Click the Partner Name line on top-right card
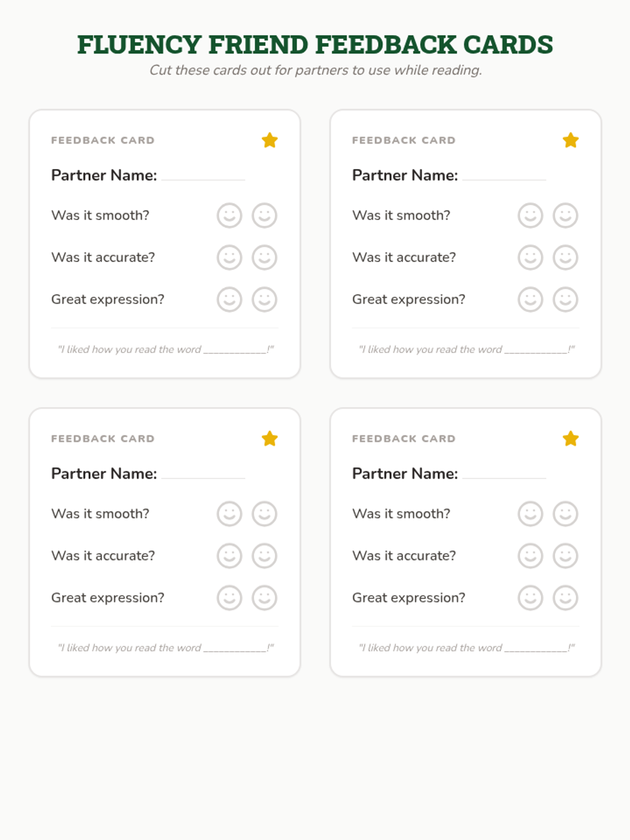Image resolution: width=630 pixels, height=840 pixels. tap(504, 176)
